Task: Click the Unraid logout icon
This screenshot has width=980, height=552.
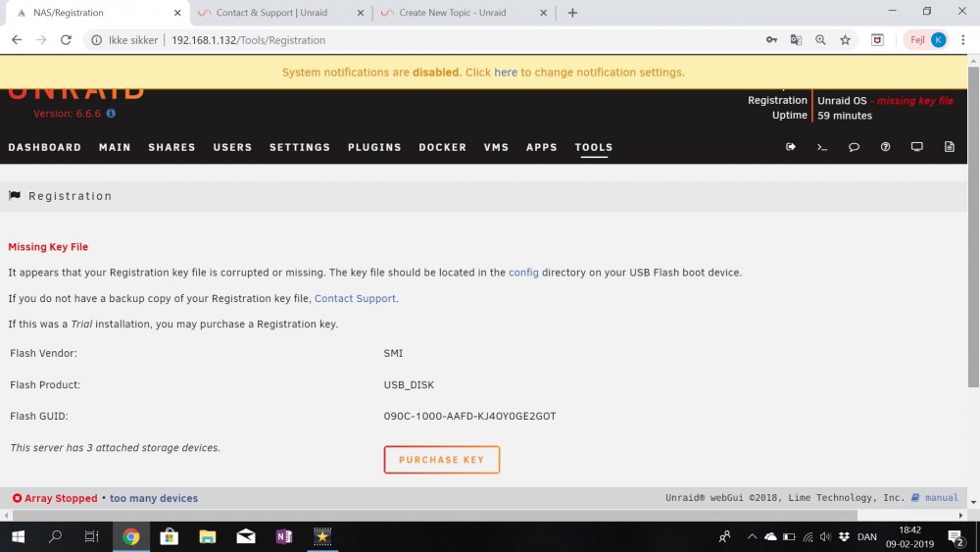Action: [x=791, y=147]
